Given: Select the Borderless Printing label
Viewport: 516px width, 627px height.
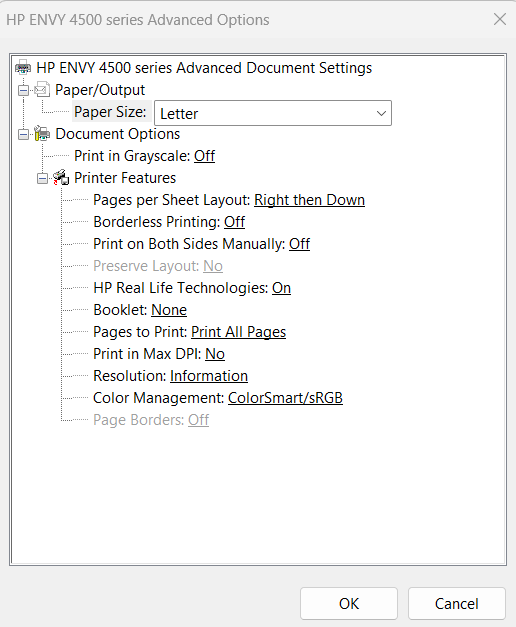Looking at the screenshot, I should [x=157, y=222].
